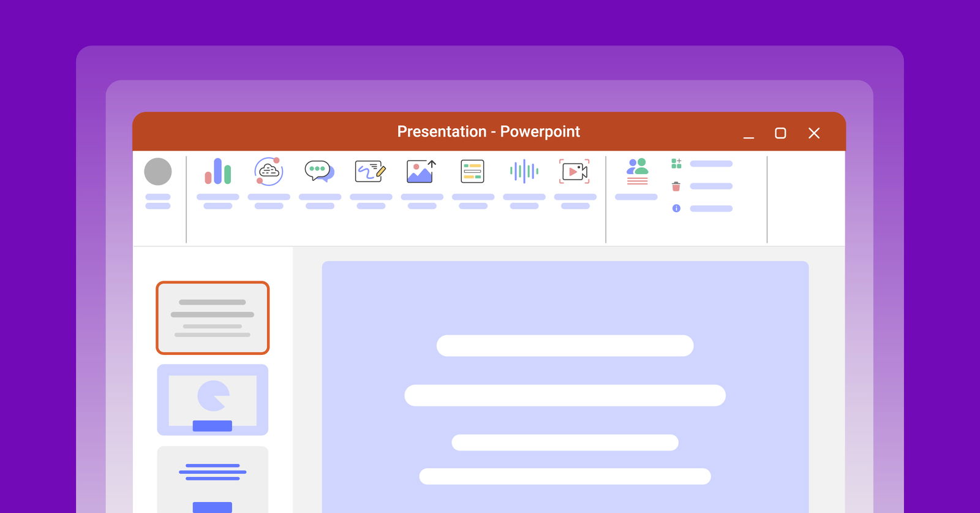
Task: Click the label bar beside trash icon
Action: click(711, 186)
